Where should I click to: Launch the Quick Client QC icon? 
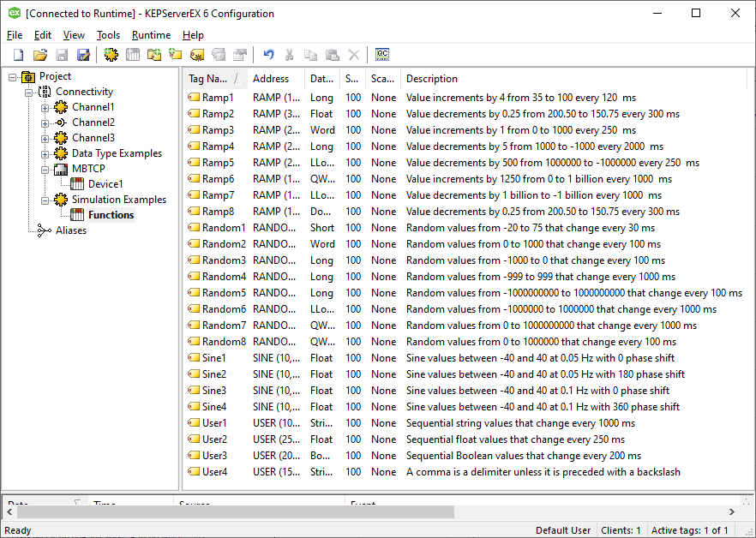coord(382,55)
